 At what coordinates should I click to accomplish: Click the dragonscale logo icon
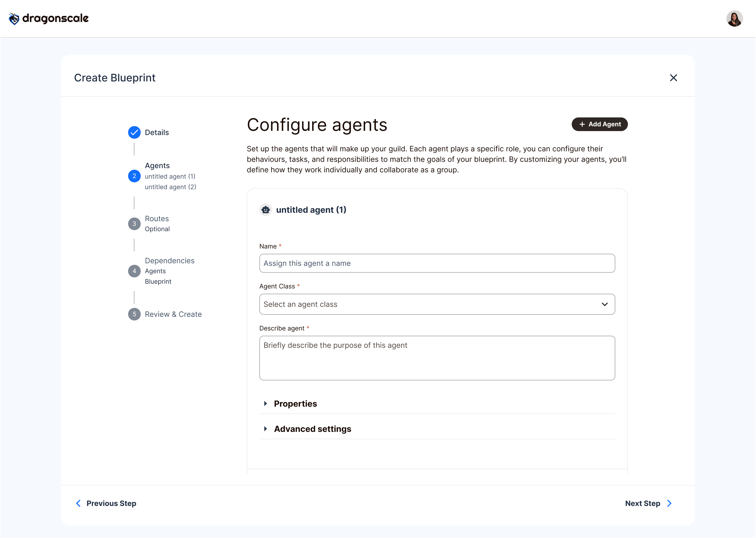(x=14, y=19)
